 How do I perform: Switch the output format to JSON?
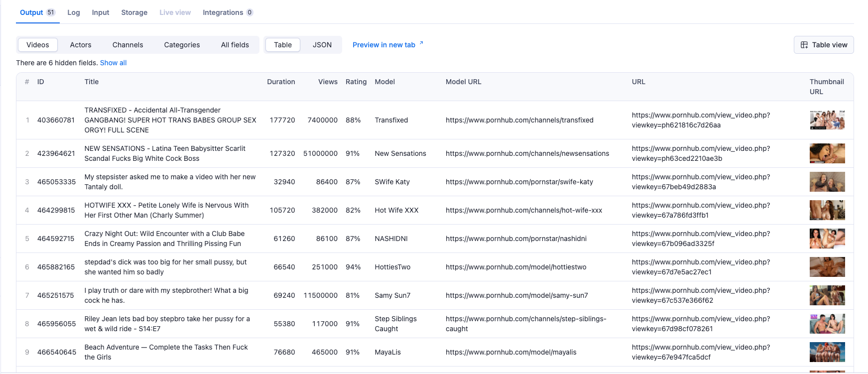coord(322,45)
